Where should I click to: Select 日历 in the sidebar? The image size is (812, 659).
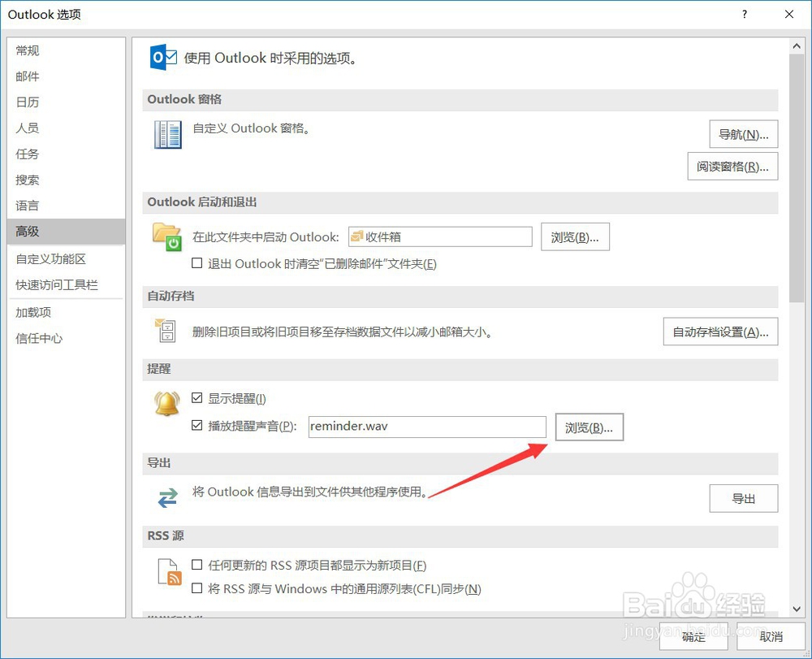coord(67,102)
